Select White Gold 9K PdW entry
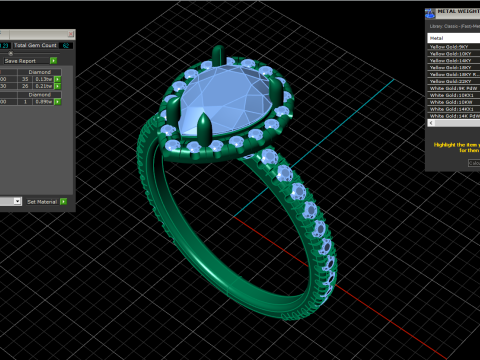 [x=454, y=88]
